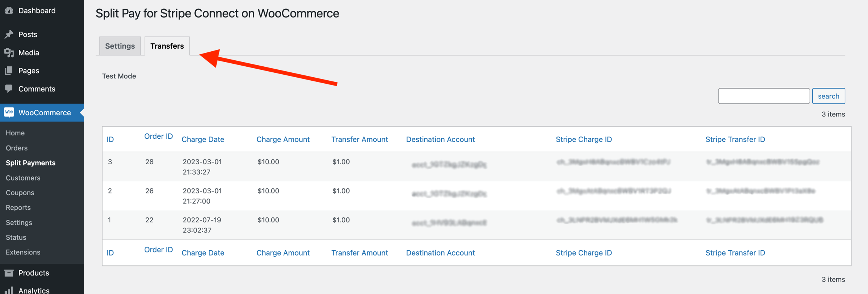
Task: Open WooCommerce Settings submenu
Action: click(x=19, y=222)
